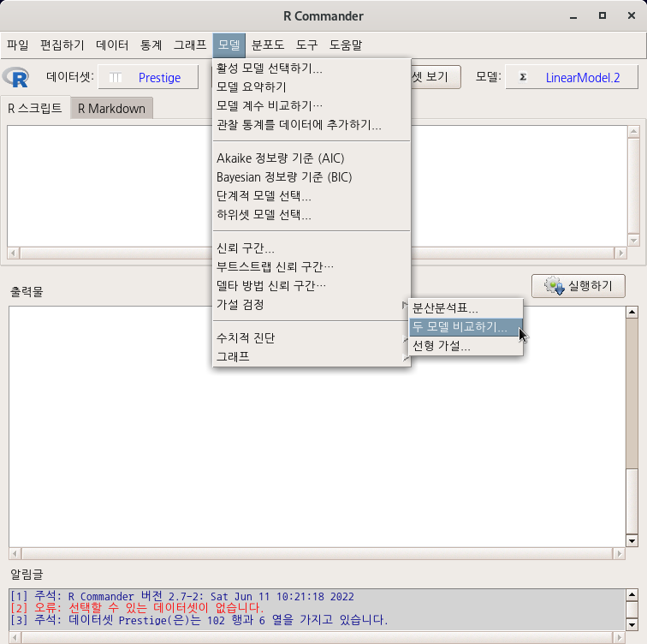The image size is (647, 644).
Task: Click the LinearModel.2 active model button
Action: tap(572, 77)
